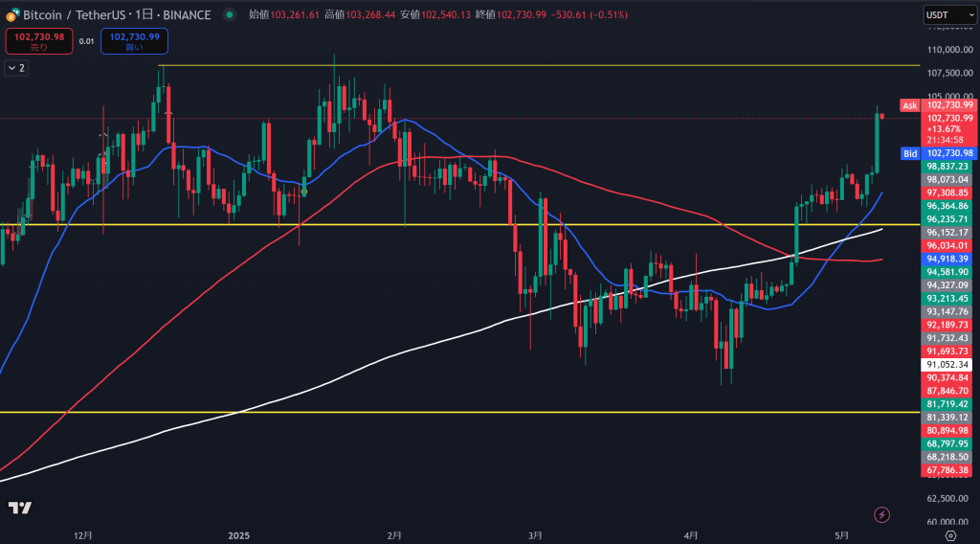
Task: Expand the collapsed indicators legend showing 2
Action: tap(16, 68)
